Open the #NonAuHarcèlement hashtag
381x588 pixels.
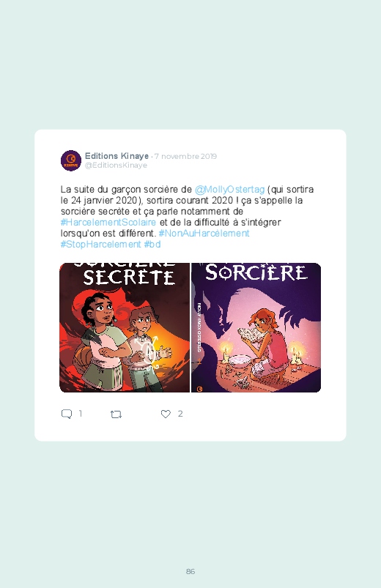pyautogui.click(x=204, y=234)
